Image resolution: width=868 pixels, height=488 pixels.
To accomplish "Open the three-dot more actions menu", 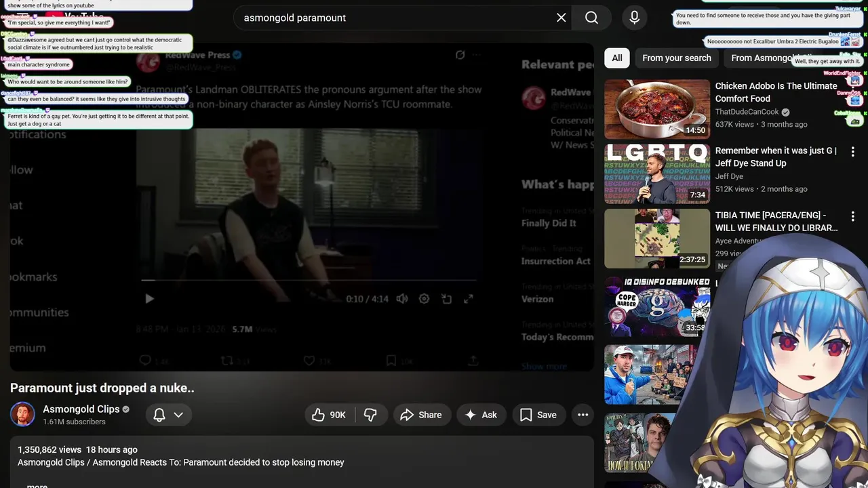I will tap(583, 415).
